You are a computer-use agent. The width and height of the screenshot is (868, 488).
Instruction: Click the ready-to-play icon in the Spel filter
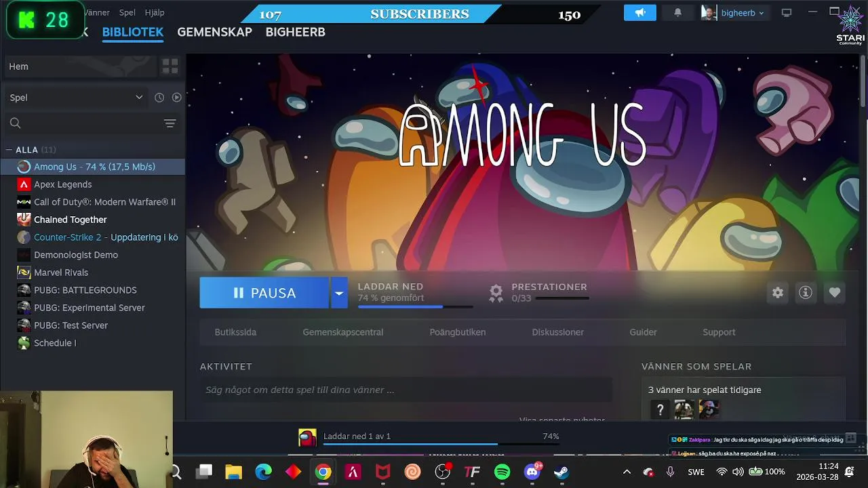(176, 98)
